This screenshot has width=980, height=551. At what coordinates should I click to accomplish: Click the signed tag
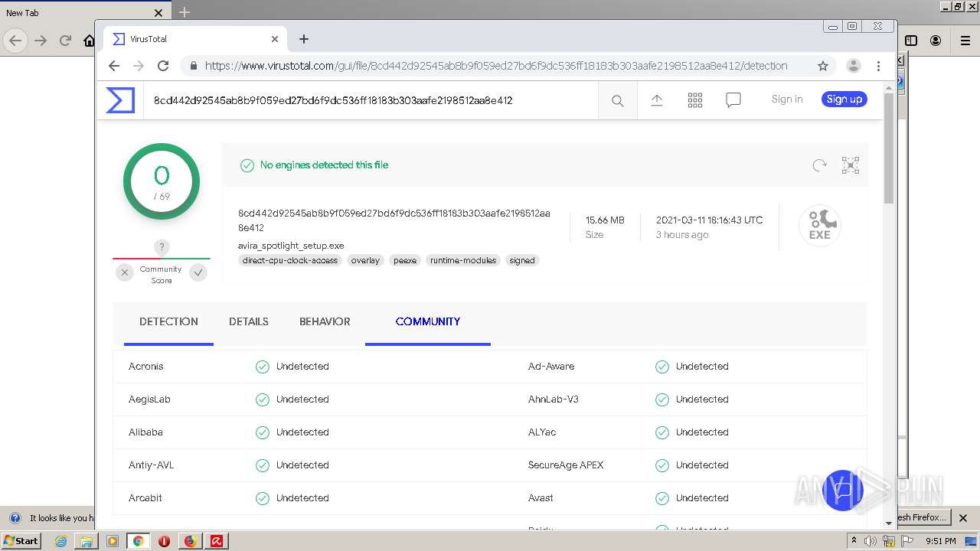pos(522,260)
